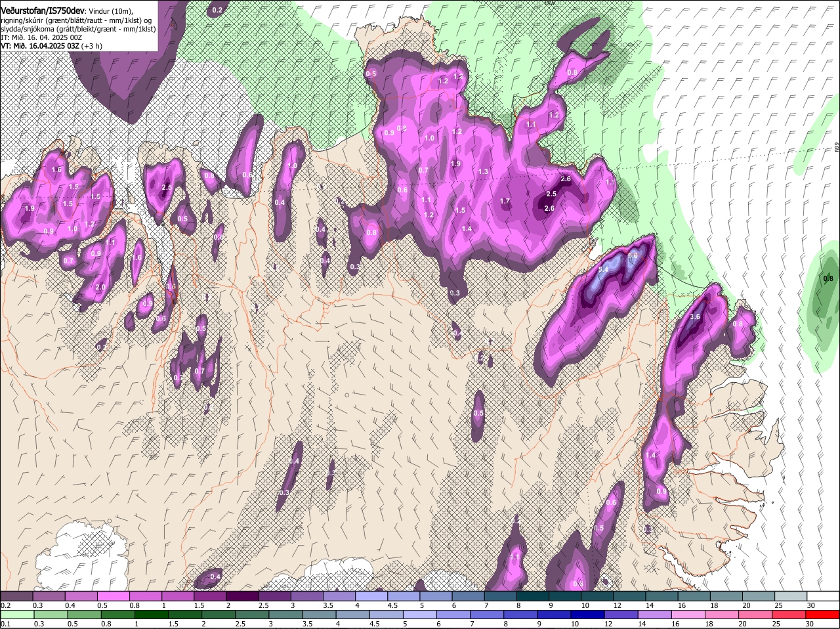Pick the dark purple upper swatch at 2
This screenshot has height=629, width=840.
point(242,596)
